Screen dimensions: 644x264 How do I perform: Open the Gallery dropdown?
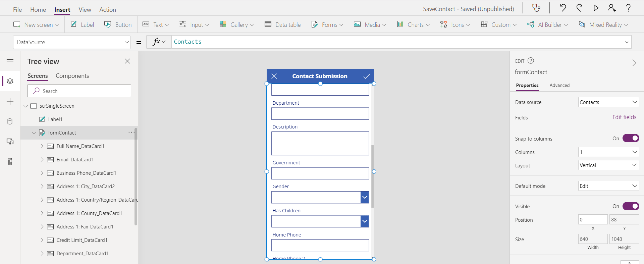(236, 24)
